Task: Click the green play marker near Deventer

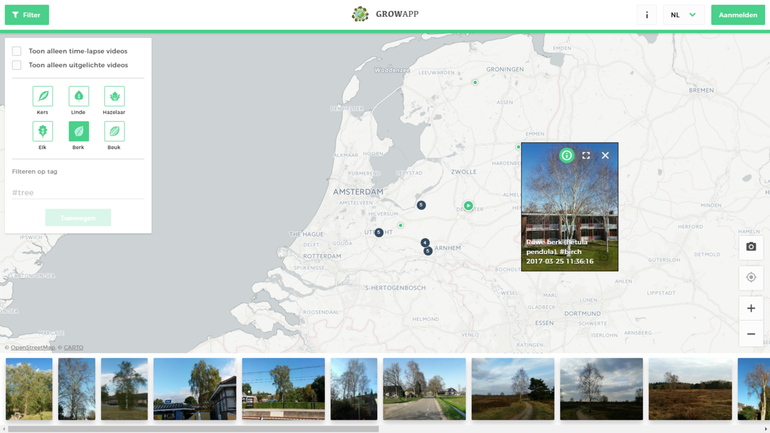Action: (x=468, y=206)
